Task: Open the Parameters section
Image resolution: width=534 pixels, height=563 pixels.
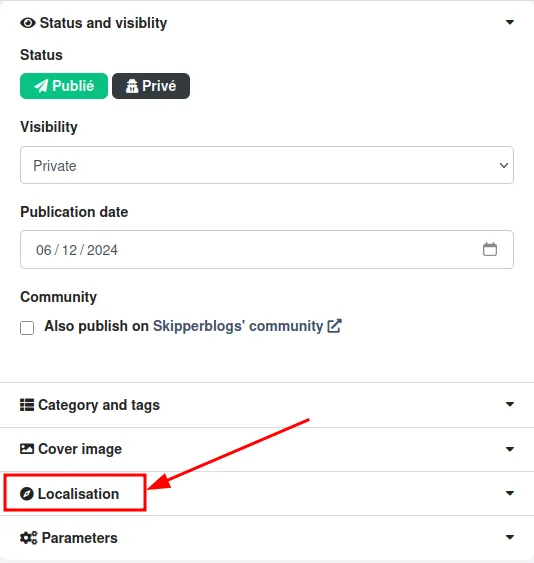Action: 267,538
